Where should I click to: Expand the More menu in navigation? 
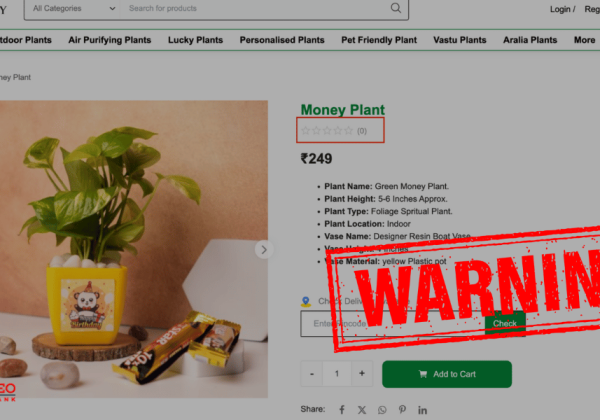pos(584,40)
